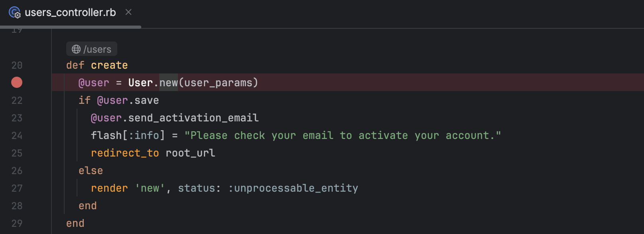Click on root_url in line 25
This screenshot has height=234, width=644.
tap(190, 153)
